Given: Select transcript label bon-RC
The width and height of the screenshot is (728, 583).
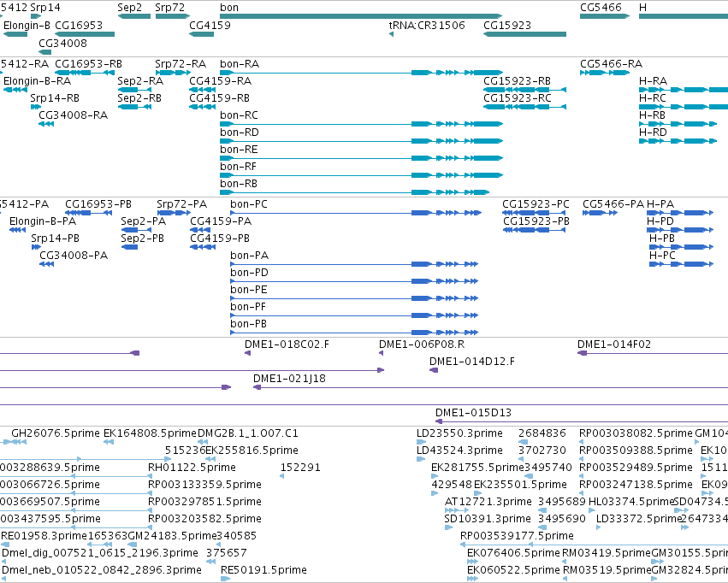Looking at the screenshot, I should (240, 115).
